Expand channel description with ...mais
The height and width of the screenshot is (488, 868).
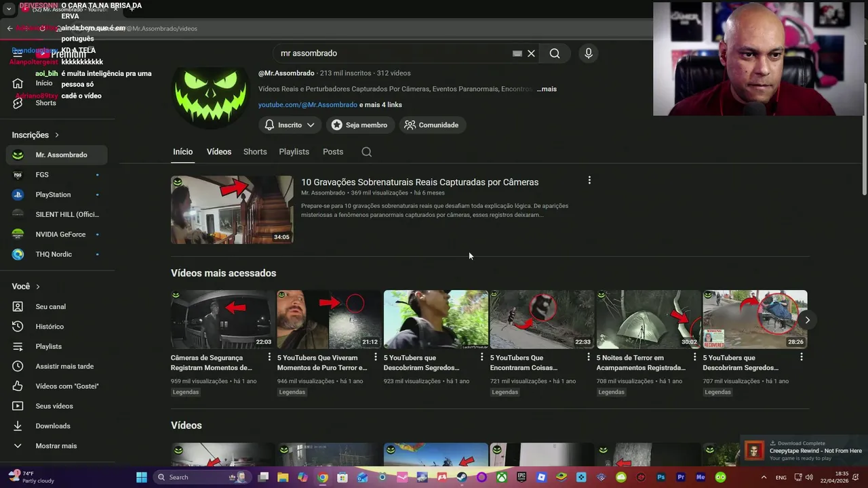click(x=547, y=89)
